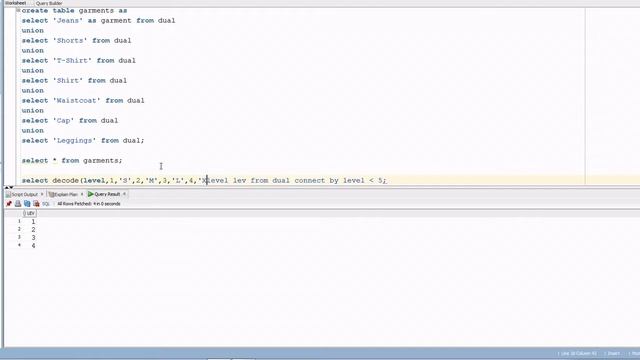The image size is (640, 360).
Task: Click the line and column status bar indicator
Action: pyautogui.click(x=578, y=353)
